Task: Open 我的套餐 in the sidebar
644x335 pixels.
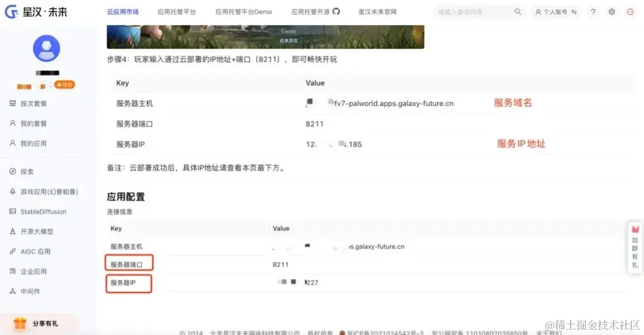Action: (33, 123)
